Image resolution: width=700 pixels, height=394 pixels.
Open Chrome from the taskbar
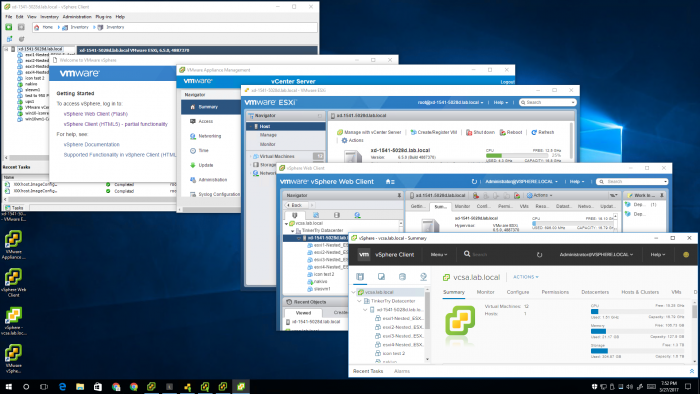133,386
